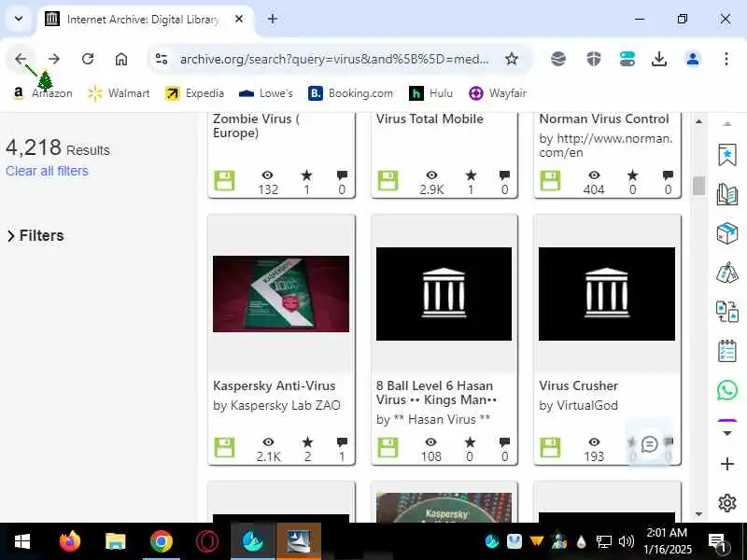The width and height of the screenshot is (747, 560).
Task: Open site information icon in address bar
Action: [162, 59]
